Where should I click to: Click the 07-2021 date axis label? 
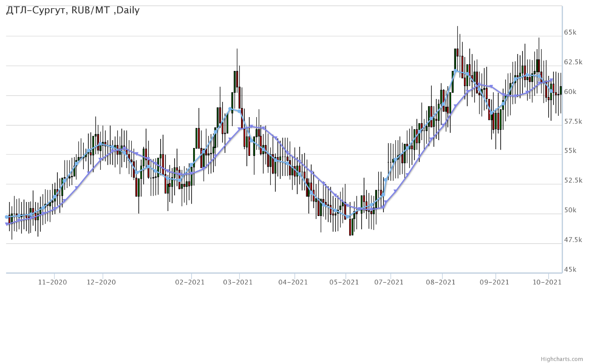tap(389, 282)
